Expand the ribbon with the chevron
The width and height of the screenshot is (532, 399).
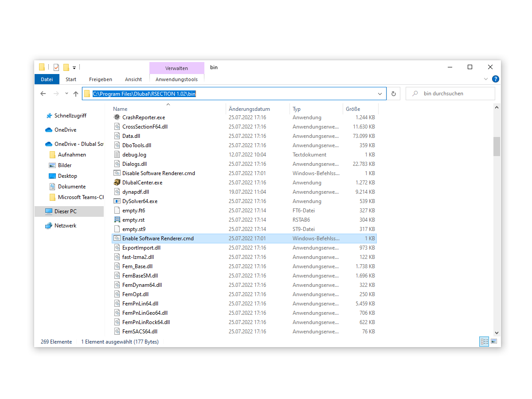click(485, 79)
